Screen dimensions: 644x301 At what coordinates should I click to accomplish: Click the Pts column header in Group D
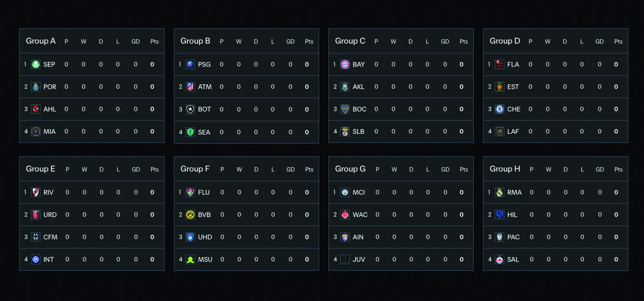pyautogui.click(x=618, y=42)
